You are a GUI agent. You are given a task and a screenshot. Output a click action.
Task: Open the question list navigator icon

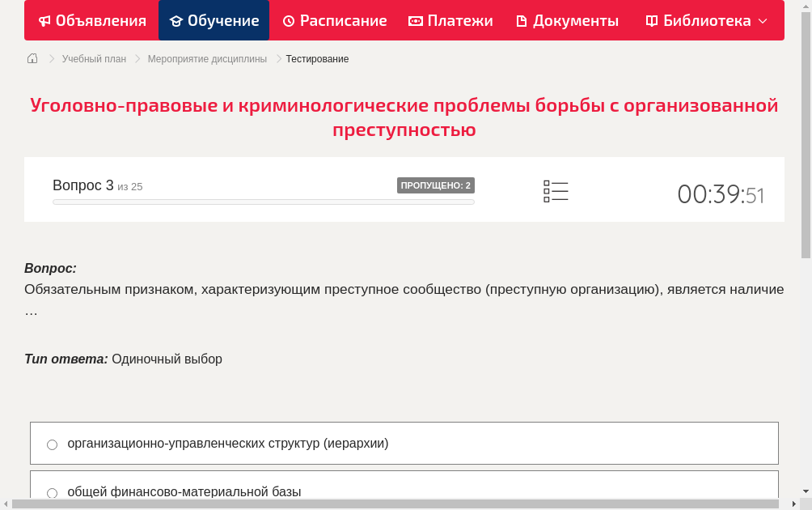pos(556,190)
